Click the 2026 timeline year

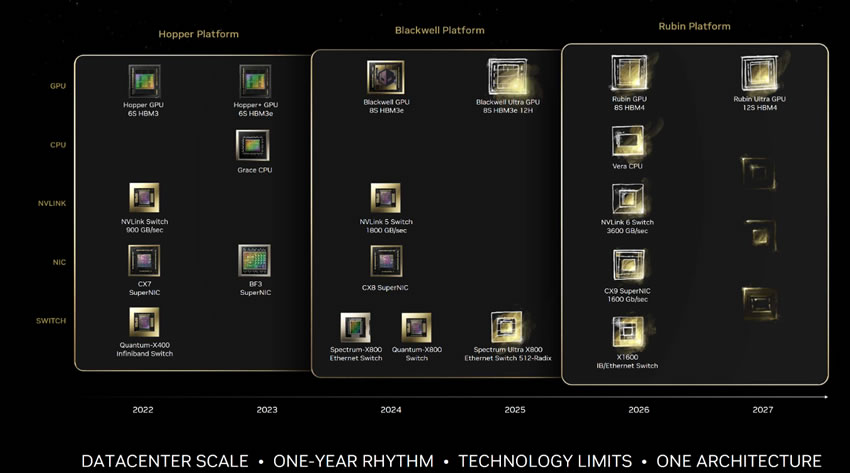(639, 410)
